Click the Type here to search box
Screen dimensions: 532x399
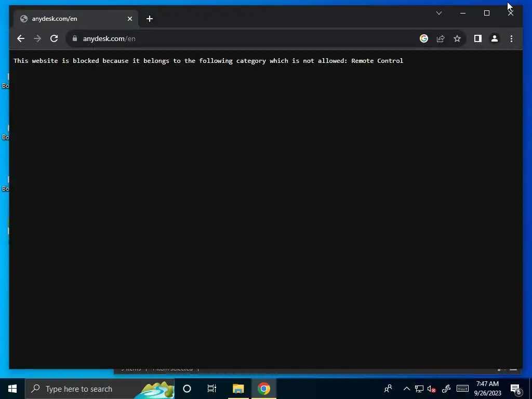pos(100,389)
